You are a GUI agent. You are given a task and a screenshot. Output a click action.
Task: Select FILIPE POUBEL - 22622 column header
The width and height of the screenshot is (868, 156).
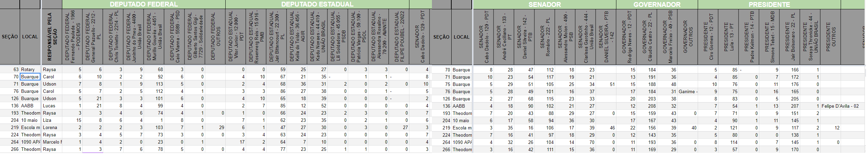399,37
